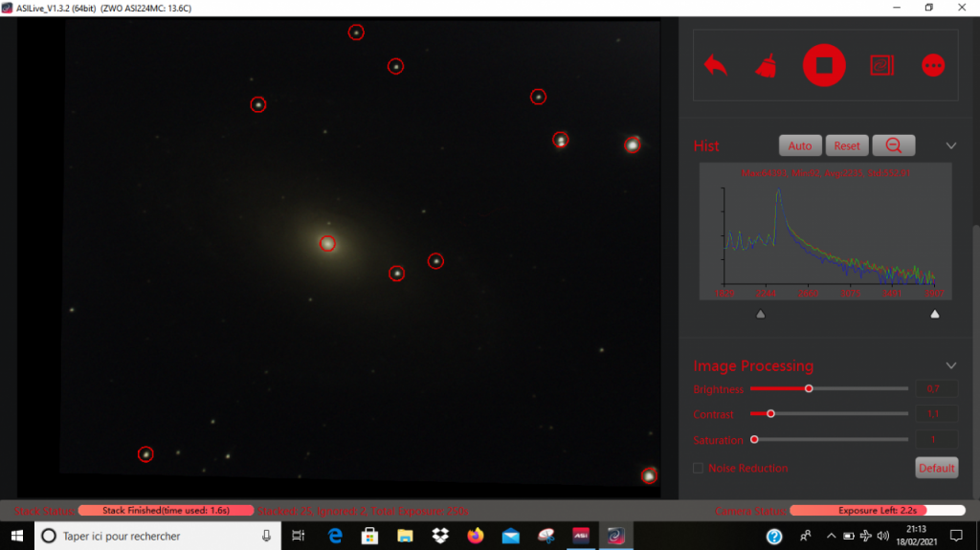Click the People icon in the taskbar
Viewport: 980px width, 550px height.
click(806, 536)
